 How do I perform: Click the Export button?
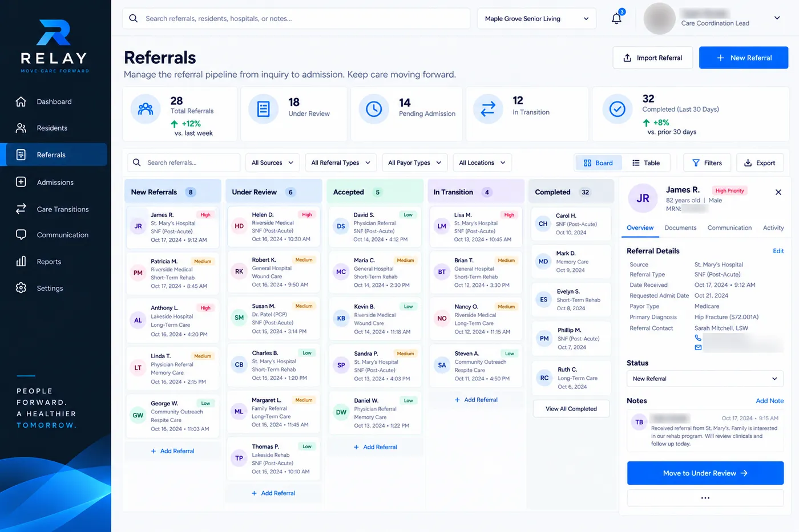tap(759, 163)
